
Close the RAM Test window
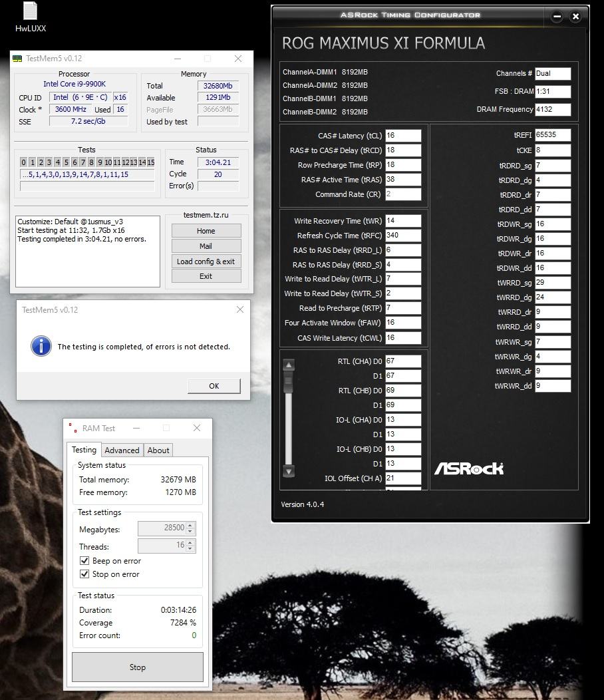point(197,428)
